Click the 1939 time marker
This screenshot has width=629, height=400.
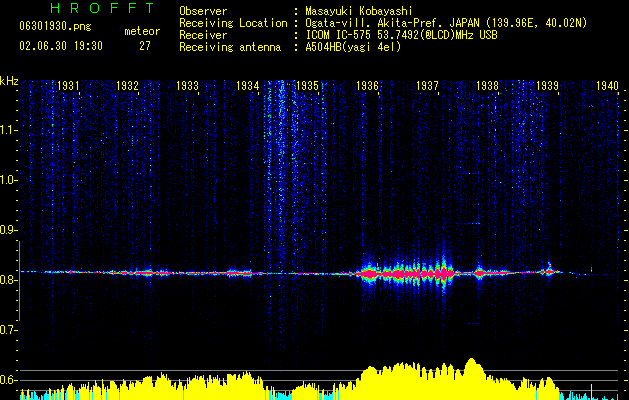548,86
